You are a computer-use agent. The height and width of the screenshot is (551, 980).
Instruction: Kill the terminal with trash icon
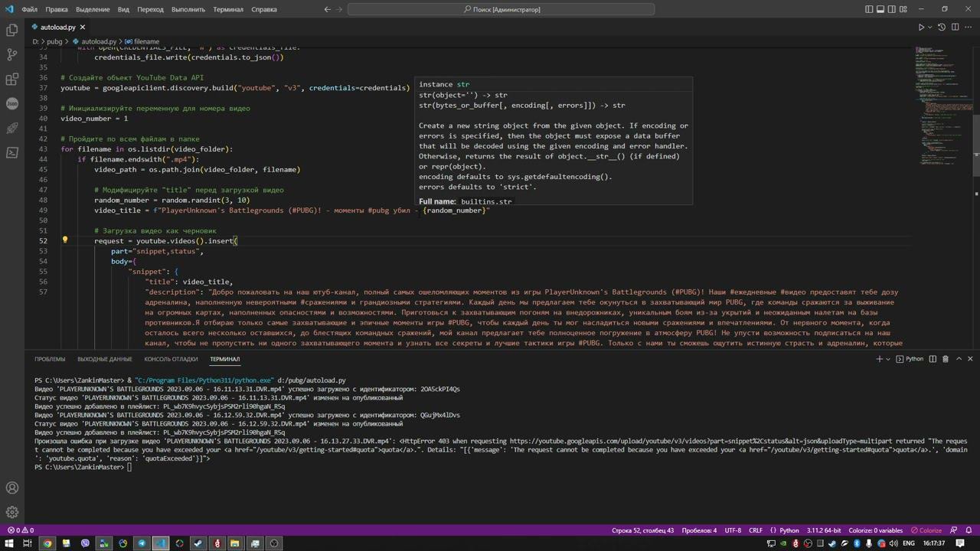point(946,359)
